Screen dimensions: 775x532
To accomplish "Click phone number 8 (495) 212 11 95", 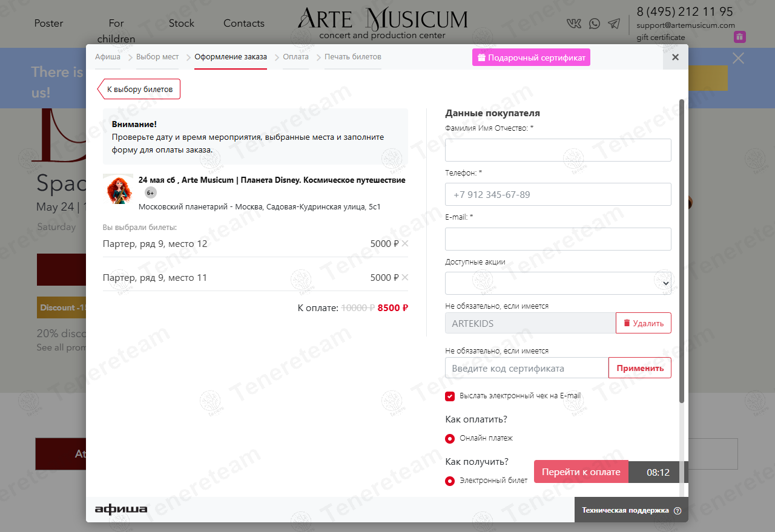I will pos(685,11).
